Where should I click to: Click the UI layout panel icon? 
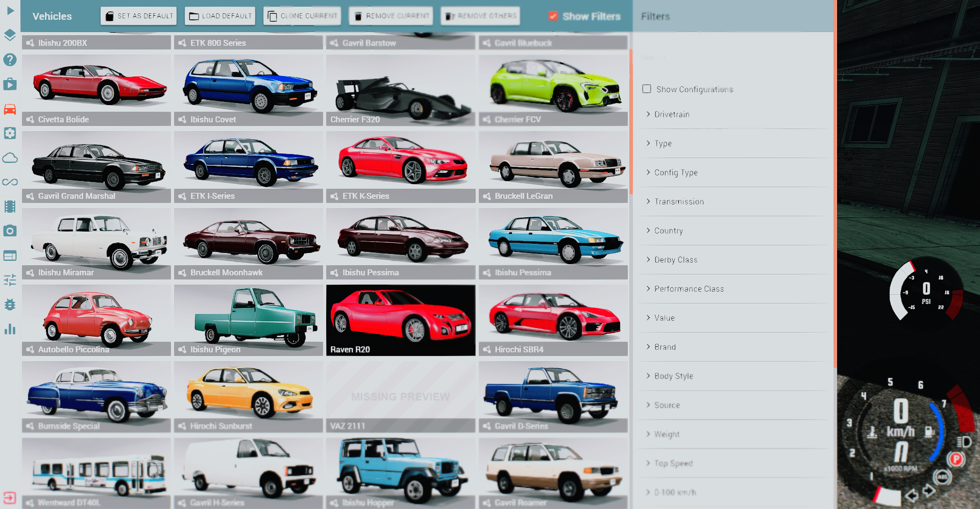[10, 256]
